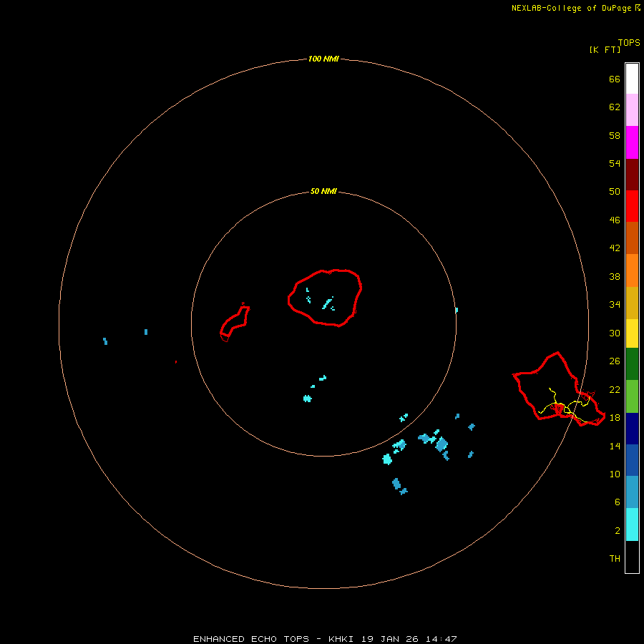Select the bright red legend swatch
The image size is (644, 644).
pyautogui.click(x=632, y=206)
